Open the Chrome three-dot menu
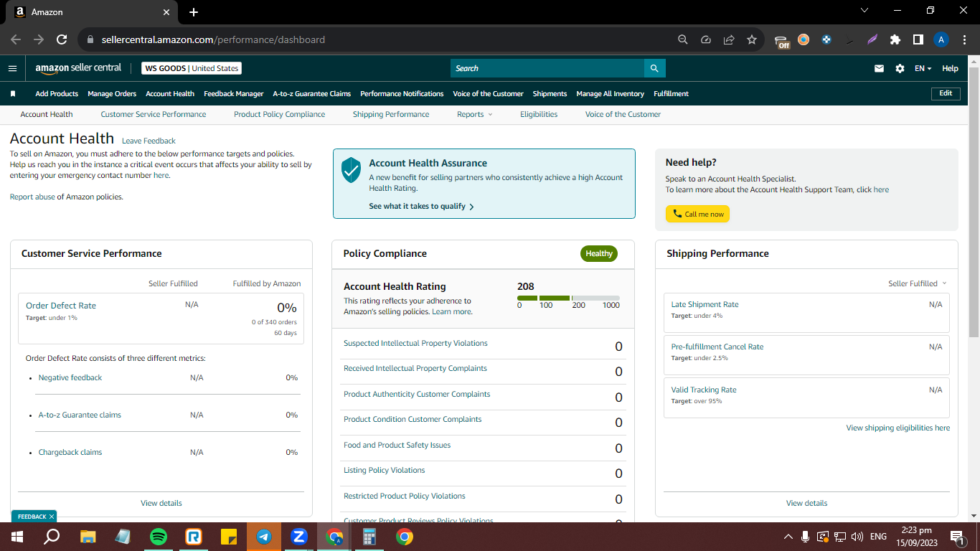The width and height of the screenshot is (980, 551). coord(964,39)
